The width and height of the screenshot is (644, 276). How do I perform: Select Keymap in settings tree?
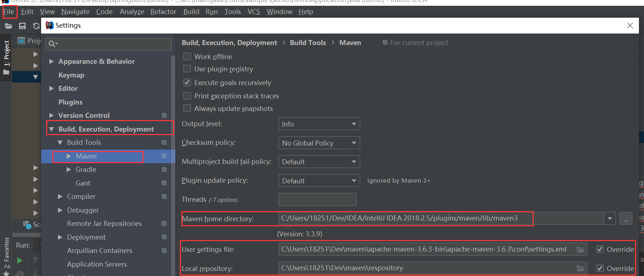click(x=71, y=75)
